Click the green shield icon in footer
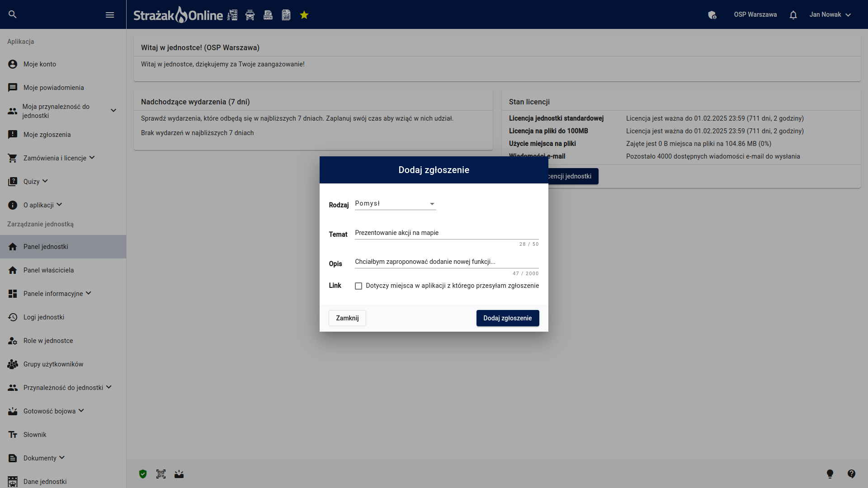 143,474
